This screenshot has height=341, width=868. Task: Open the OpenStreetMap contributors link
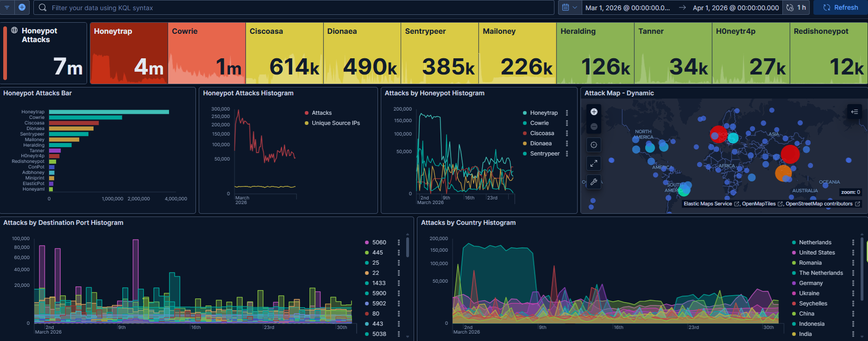click(819, 204)
